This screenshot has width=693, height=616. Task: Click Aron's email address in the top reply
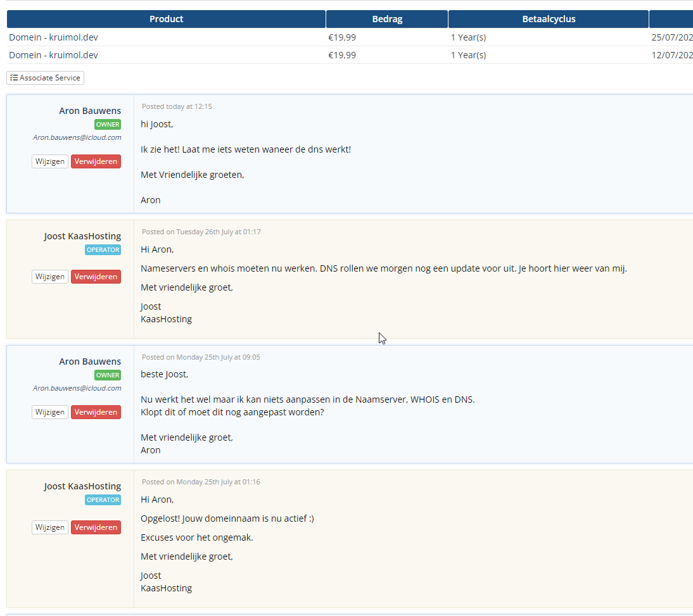(77, 137)
